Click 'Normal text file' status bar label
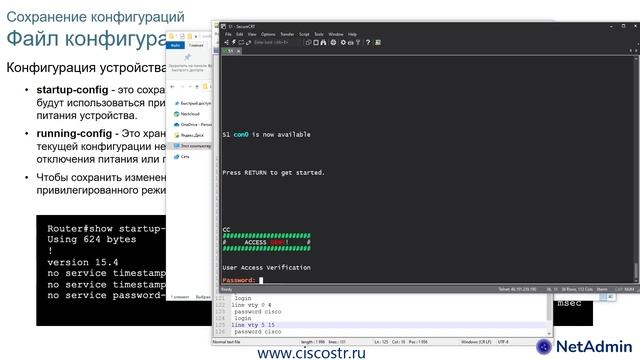640x360 pixels. (x=227, y=342)
